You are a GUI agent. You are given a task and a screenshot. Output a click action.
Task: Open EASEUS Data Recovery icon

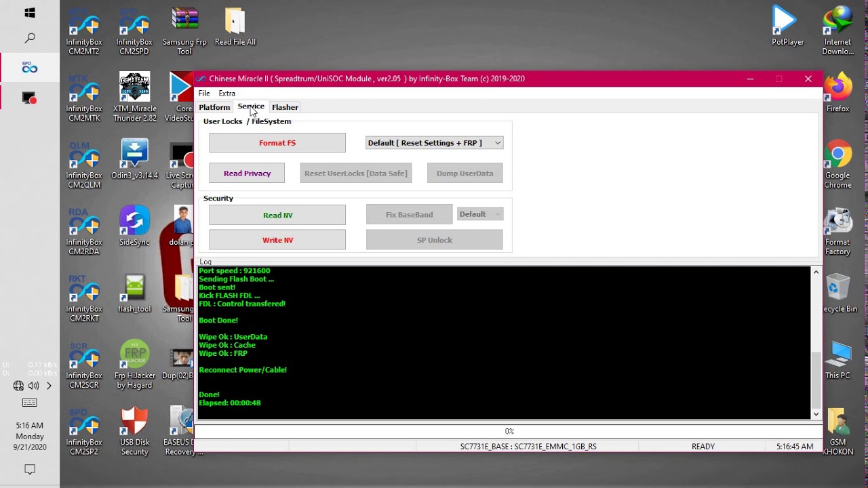tap(181, 432)
